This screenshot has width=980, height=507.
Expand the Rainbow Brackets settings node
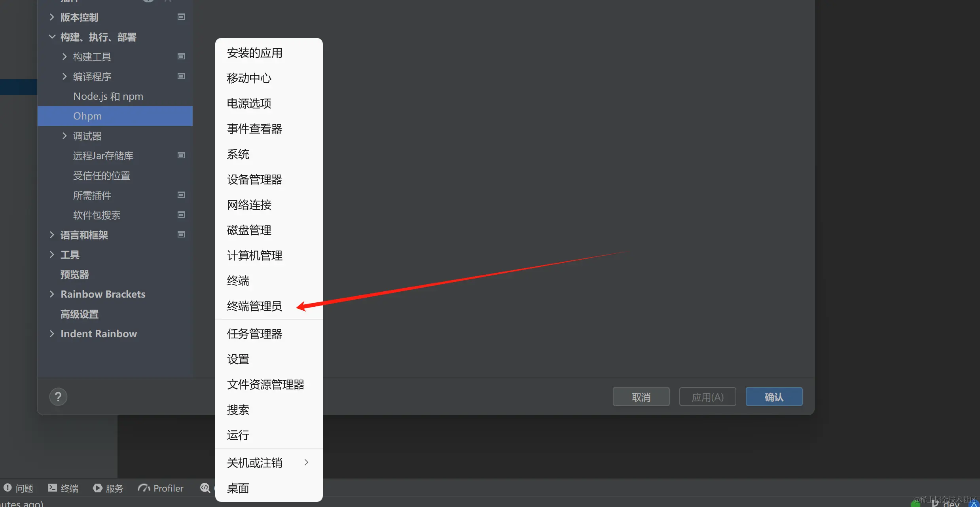click(x=52, y=294)
